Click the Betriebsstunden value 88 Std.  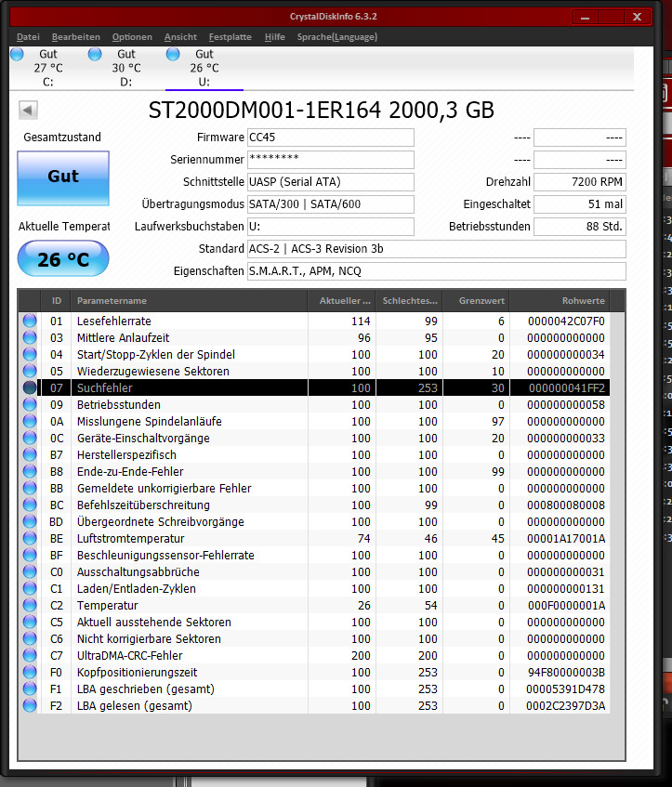tap(580, 227)
